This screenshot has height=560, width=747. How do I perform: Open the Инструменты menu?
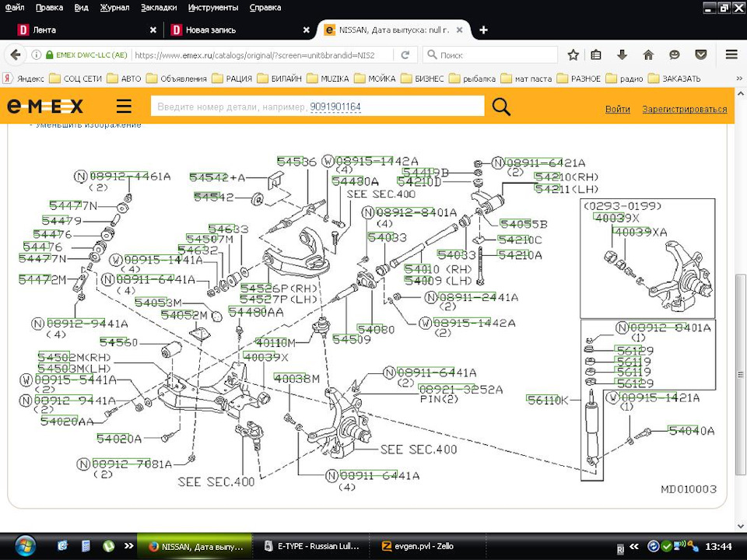tap(213, 8)
